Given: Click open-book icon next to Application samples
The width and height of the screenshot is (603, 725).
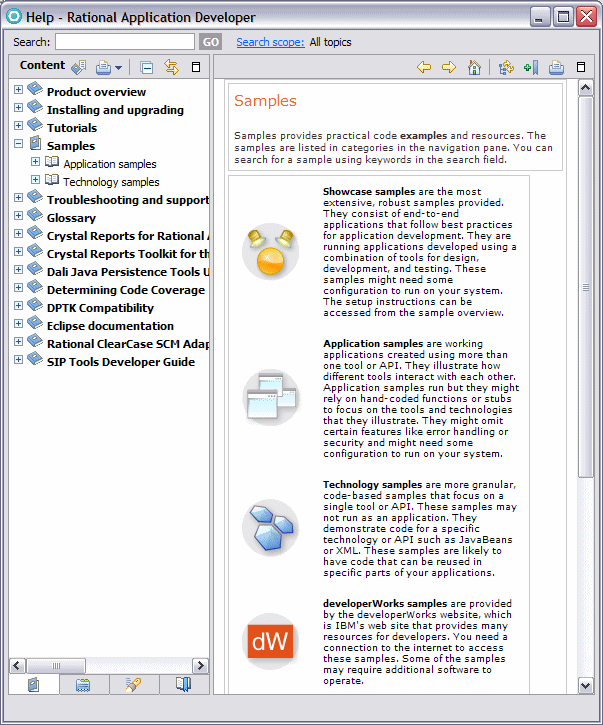Looking at the screenshot, I should 52,161.
